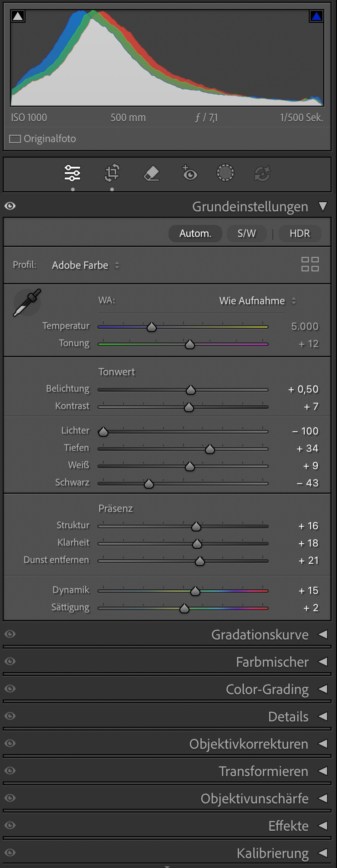337x868 pixels.
Task: Open the Crop and rotate tool
Action: click(x=112, y=173)
